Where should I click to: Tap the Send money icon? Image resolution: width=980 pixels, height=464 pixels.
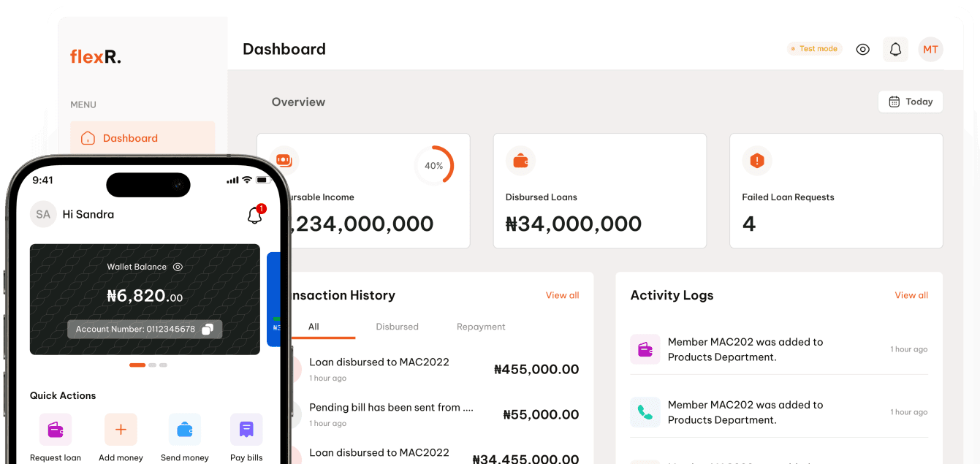(x=185, y=430)
